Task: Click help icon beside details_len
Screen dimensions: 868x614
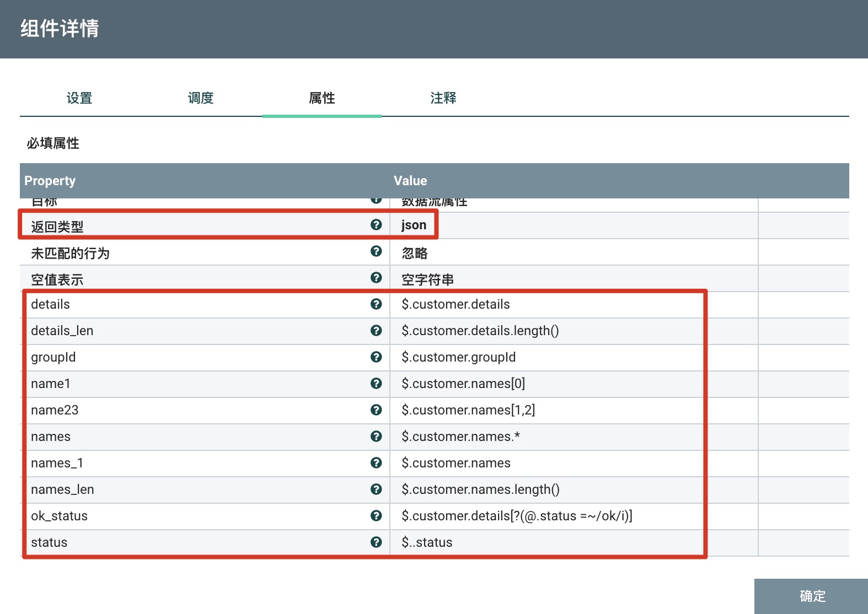Action: pyautogui.click(x=376, y=331)
